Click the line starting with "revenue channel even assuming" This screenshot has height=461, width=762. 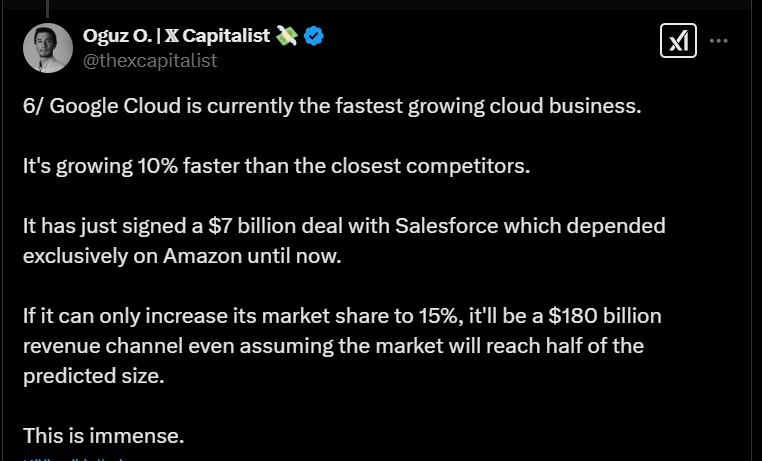333,346
